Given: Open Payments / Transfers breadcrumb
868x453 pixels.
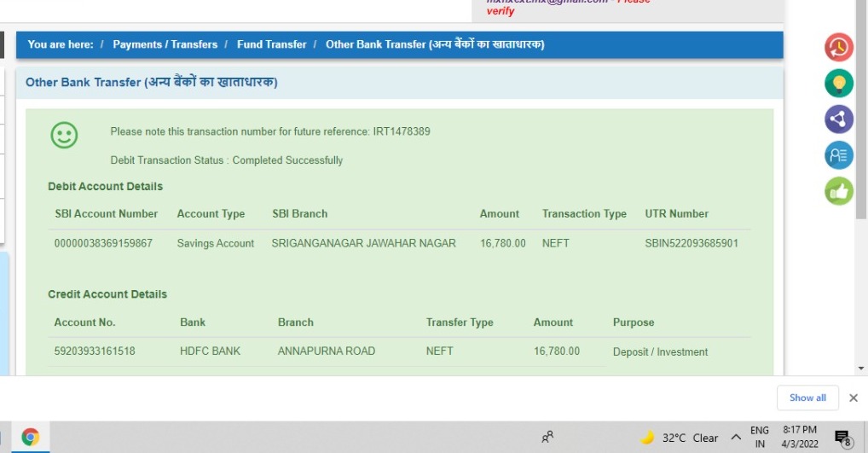Looking at the screenshot, I should point(165,44).
